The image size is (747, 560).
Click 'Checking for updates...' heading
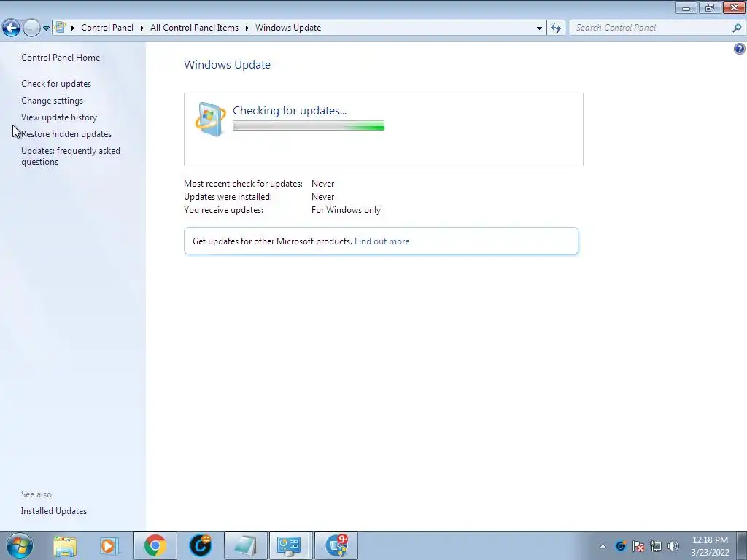tap(290, 111)
